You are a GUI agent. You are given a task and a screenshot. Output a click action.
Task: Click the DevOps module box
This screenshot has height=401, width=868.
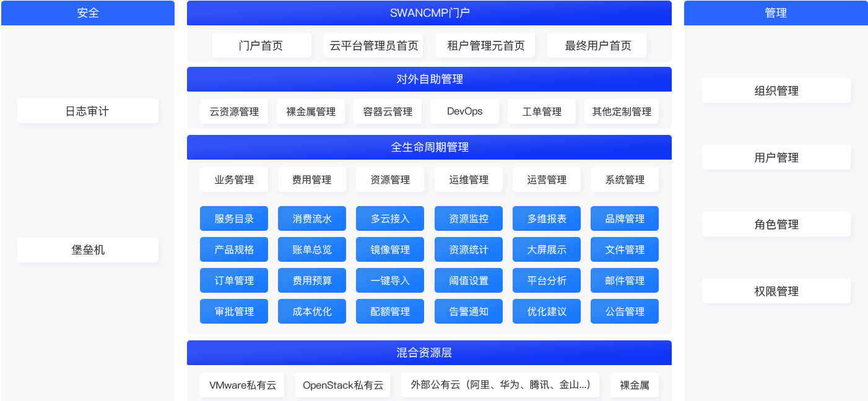pos(464,111)
